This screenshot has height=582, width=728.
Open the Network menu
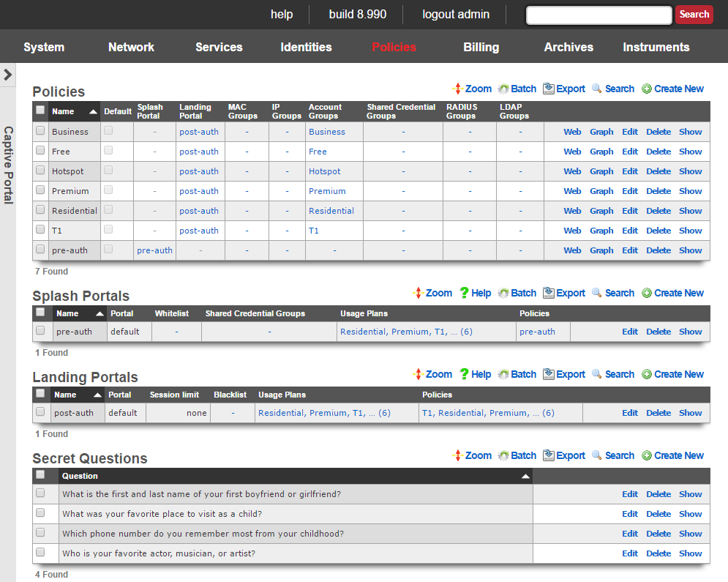tap(132, 47)
